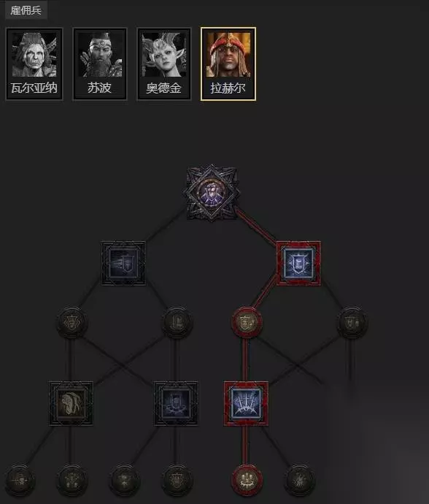
Task: Select the 奥德金 mercenary portrait
Action: tap(163, 64)
